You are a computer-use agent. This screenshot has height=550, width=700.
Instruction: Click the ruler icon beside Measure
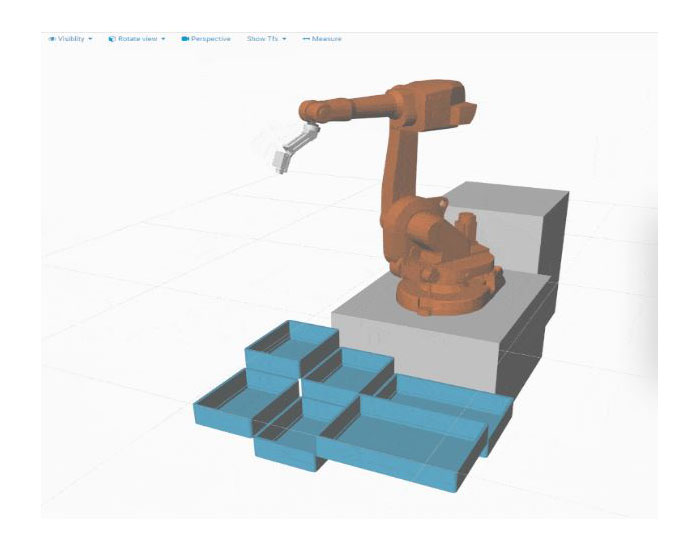pos(306,39)
